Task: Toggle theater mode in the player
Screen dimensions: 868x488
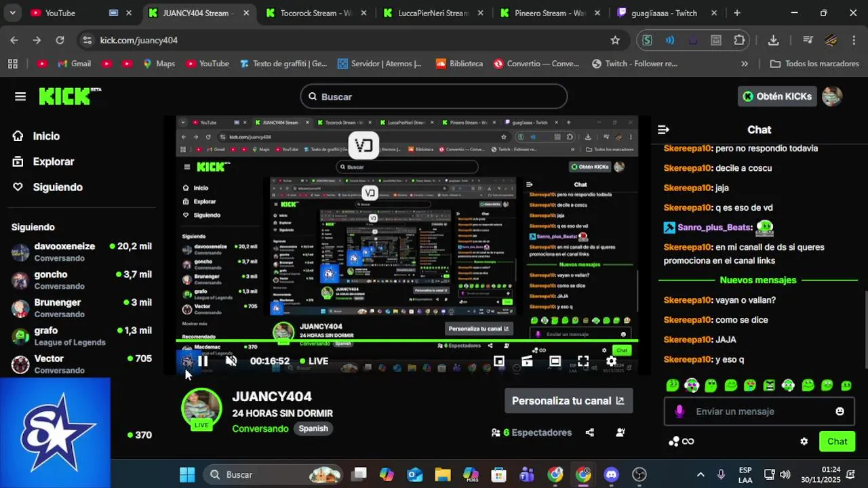Action: tap(555, 361)
